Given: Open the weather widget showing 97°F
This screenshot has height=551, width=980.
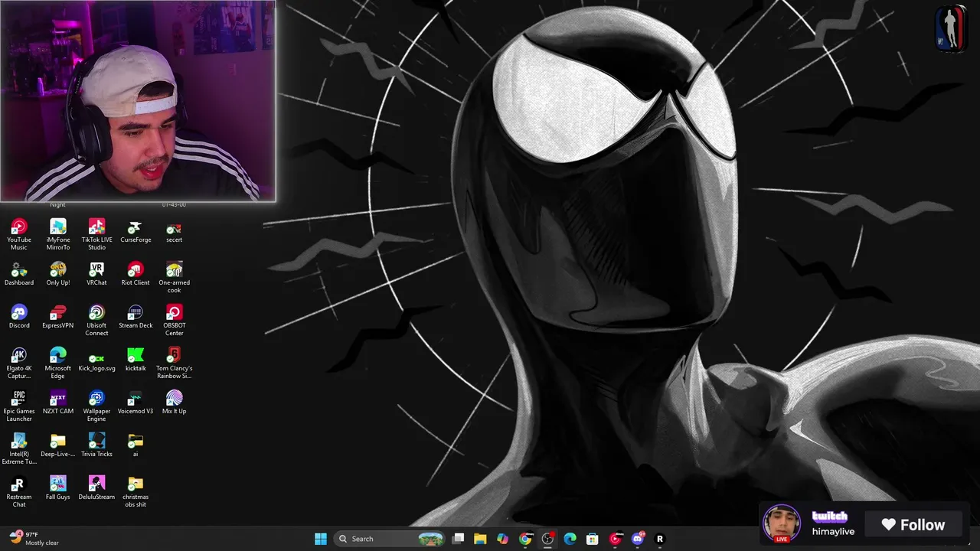Looking at the screenshot, I should click(34, 539).
